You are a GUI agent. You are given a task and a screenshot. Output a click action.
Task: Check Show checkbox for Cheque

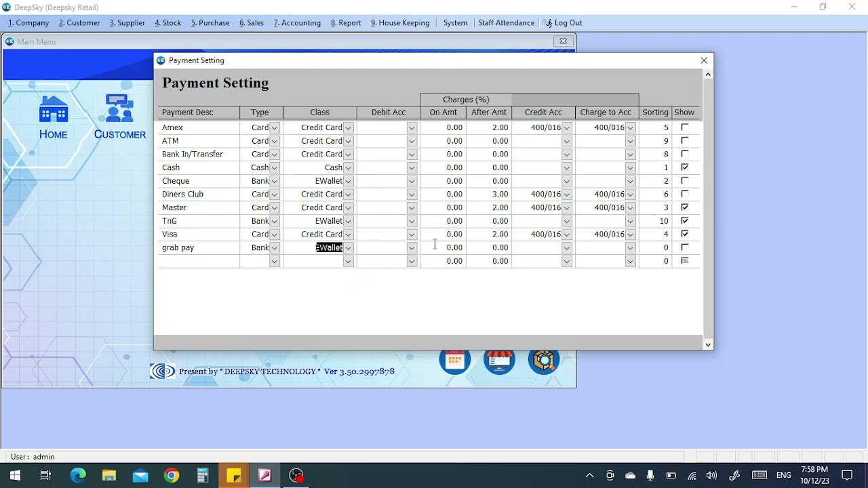685,181
